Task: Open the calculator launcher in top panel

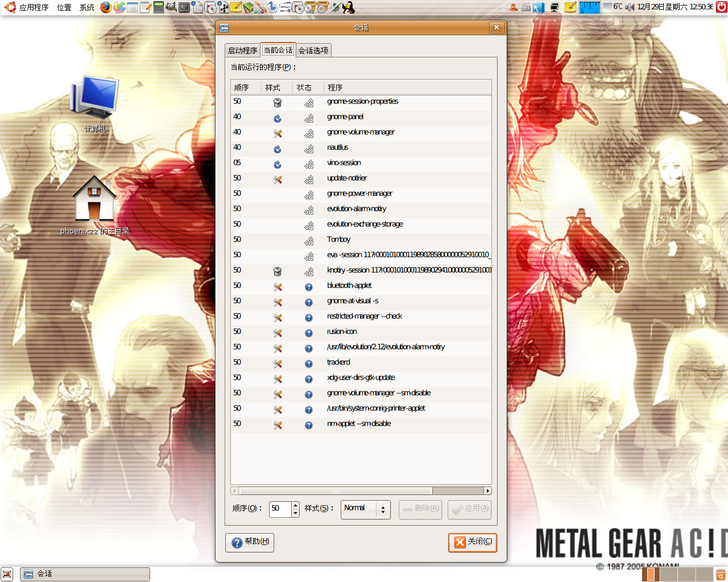Action: coord(159,7)
